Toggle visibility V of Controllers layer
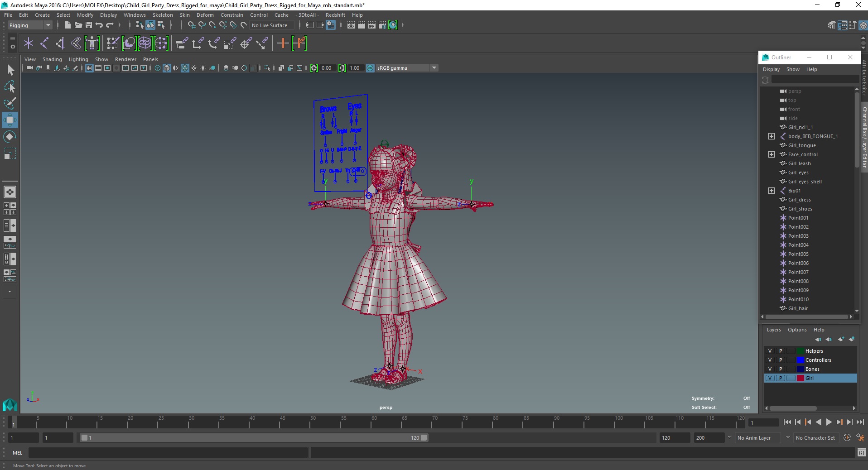The width and height of the screenshot is (868, 470). point(770,360)
